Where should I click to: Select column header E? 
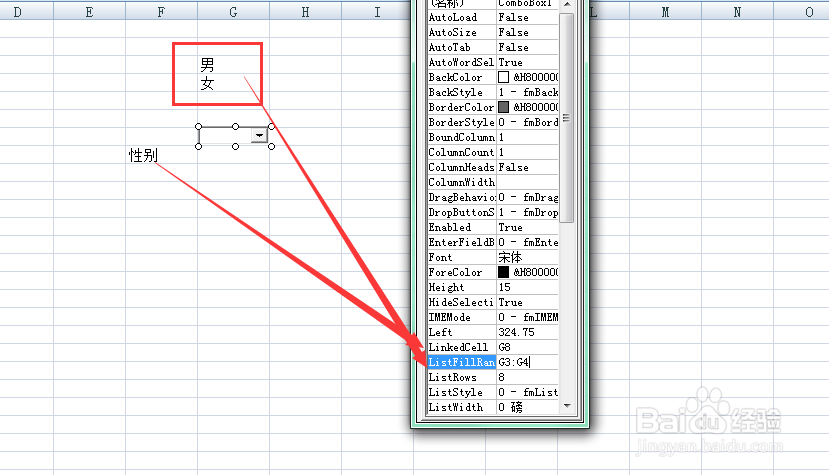[89, 12]
